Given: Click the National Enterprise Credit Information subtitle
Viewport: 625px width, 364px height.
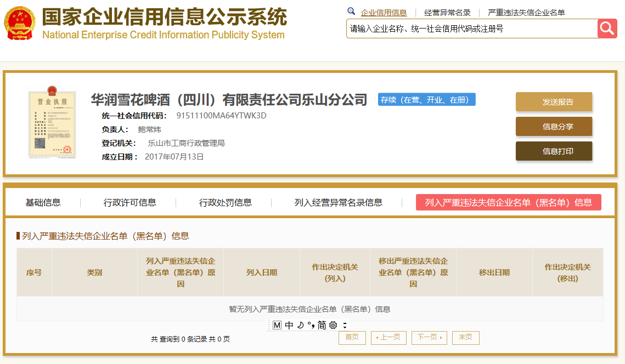Looking at the screenshot, I should [x=164, y=35].
